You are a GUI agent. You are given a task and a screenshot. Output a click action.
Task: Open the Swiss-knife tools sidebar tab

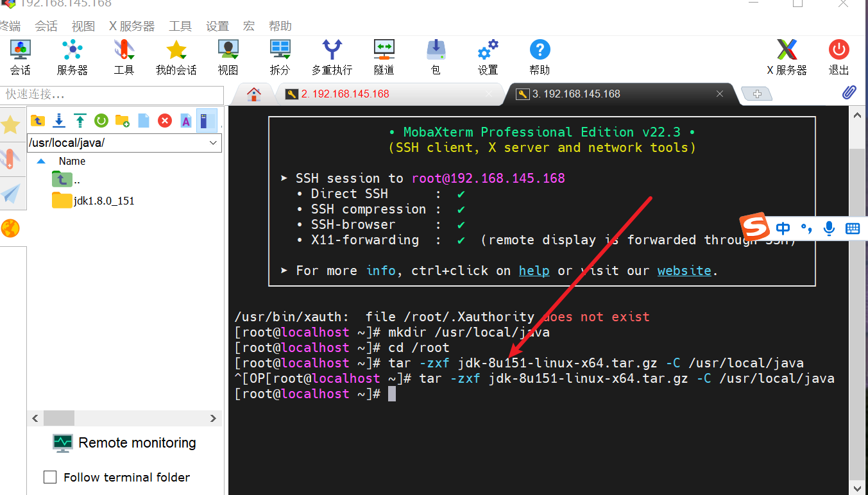point(10,159)
